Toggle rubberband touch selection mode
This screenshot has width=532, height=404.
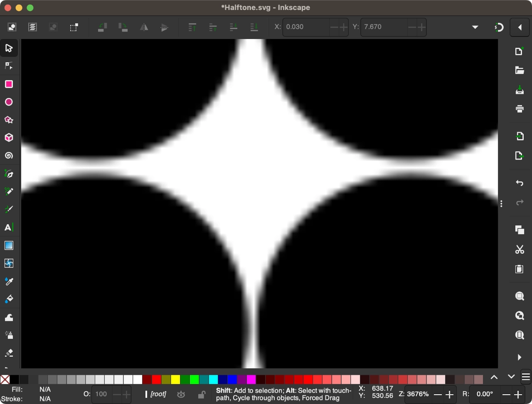pyautogui.click(x=74, y=27)
